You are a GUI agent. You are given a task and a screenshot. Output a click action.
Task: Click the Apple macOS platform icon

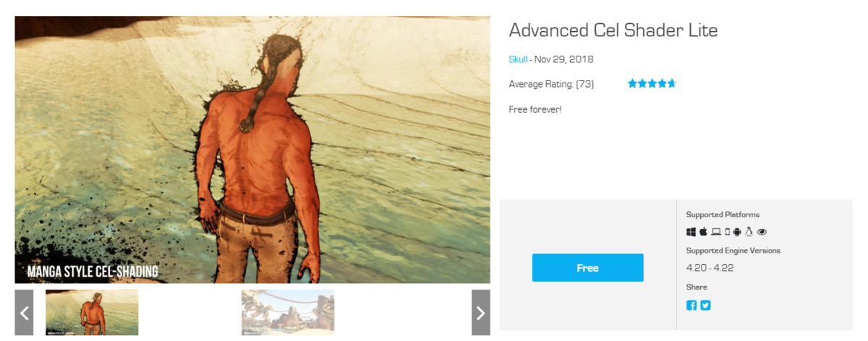pos(703,232)
